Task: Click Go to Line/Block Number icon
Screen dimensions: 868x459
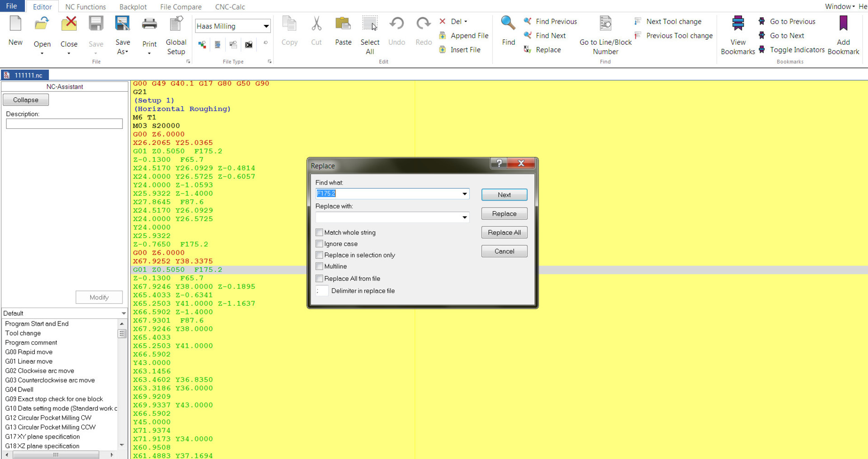Action: [x=605, y=24]
